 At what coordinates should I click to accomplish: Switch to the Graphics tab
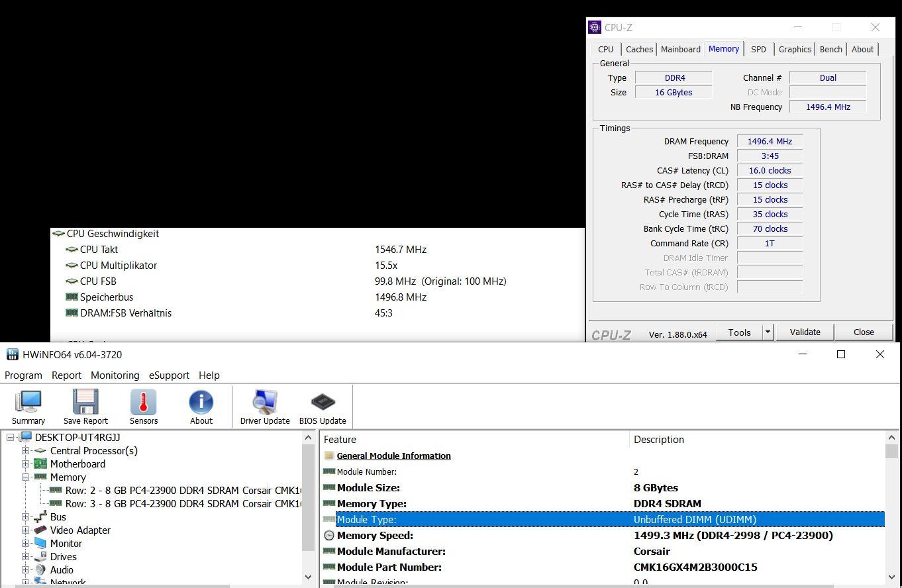(795, 49)
